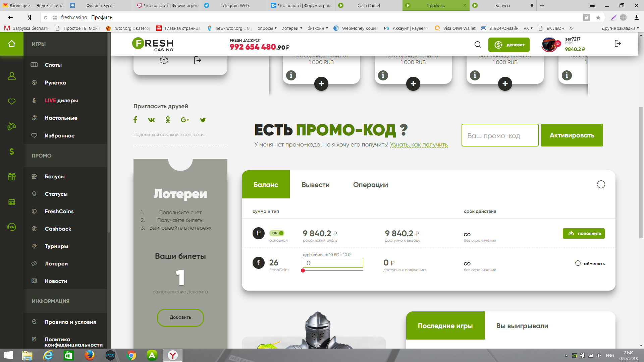Show info on the third bonus card
This screenshot has width=644, height=362.
[x=475, y=75]
